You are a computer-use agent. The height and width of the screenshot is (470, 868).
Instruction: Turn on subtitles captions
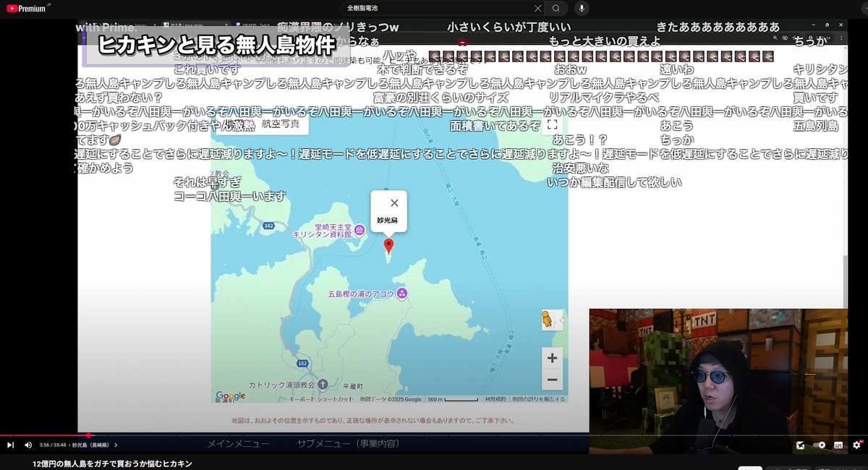coord(838,445)
